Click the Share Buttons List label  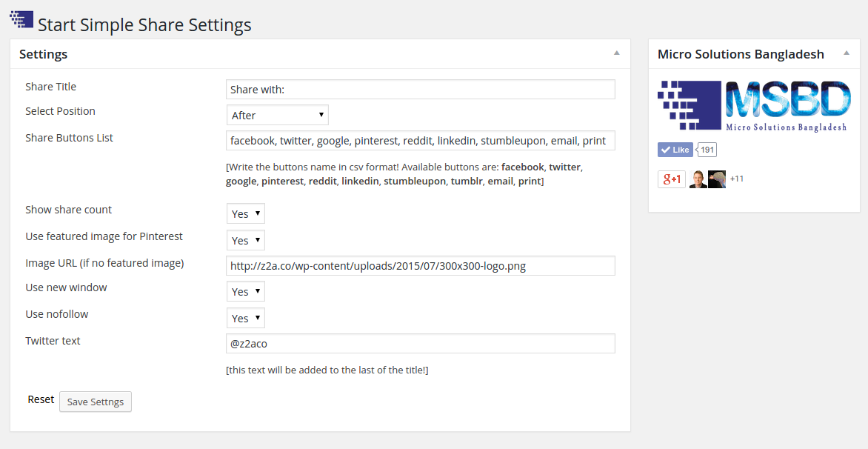(x=69, y=137)
